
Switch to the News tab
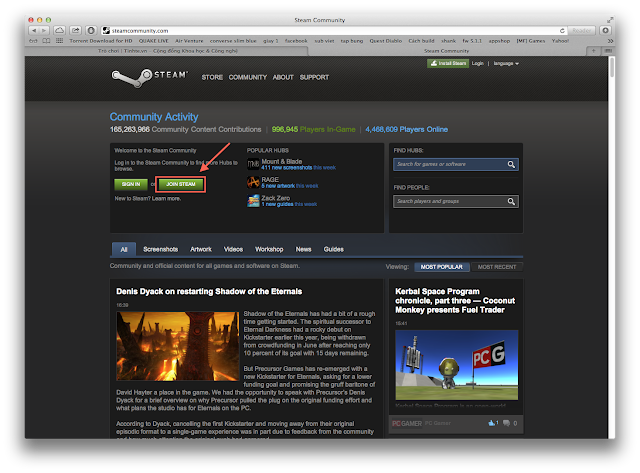click(303, 249)
